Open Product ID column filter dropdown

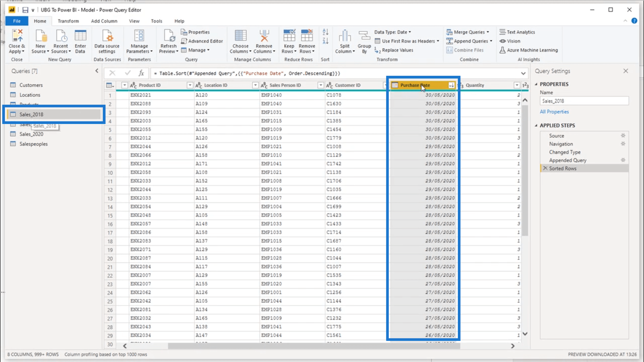click(190, 85)
